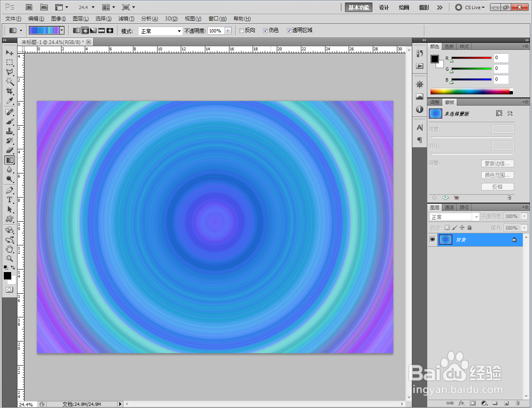Click the 反相 (Invert) button
The image size is (532, 408).
click(x=498, y=187)
